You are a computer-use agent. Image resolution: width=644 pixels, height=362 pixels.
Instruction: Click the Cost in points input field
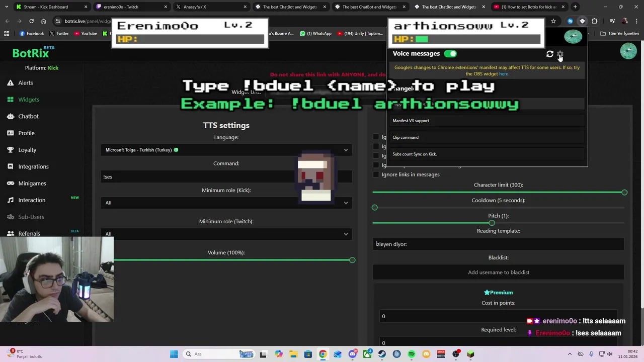click(x=498, y=316)
